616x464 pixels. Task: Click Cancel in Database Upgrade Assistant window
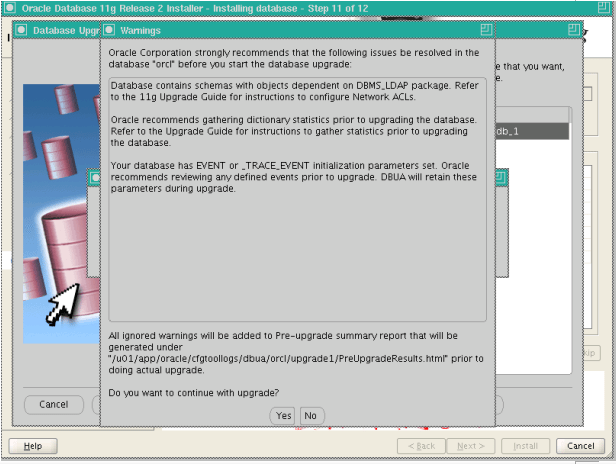[x=54, y=405]
